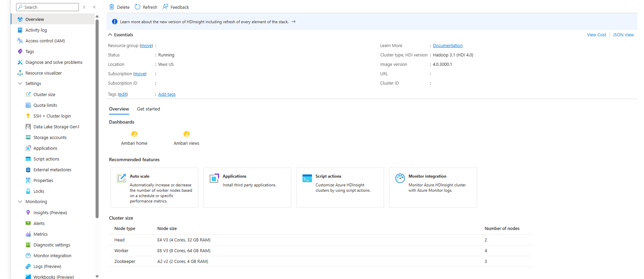Collapse the Essentials section chevron

111,35
